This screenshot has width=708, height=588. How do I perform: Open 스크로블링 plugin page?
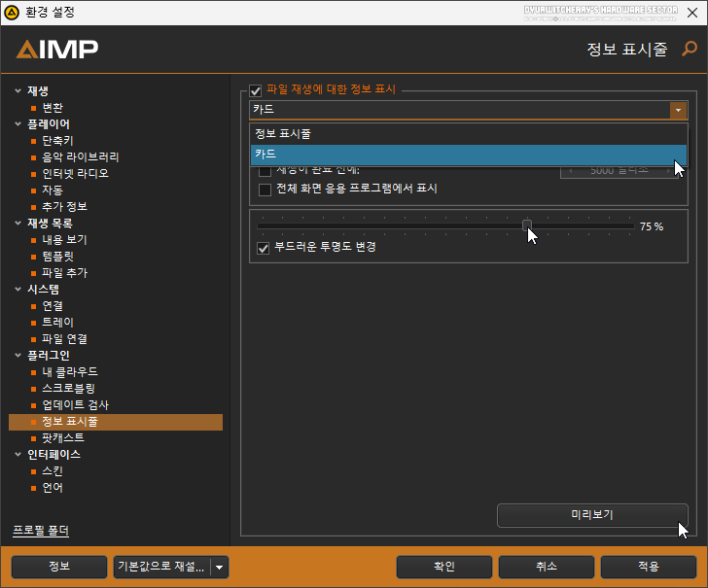68,389
